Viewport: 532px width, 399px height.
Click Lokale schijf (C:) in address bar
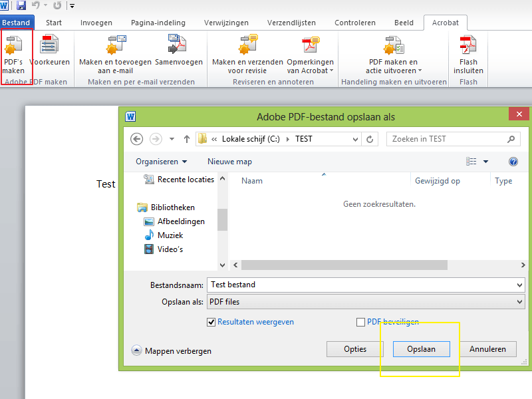click(251, 139)
